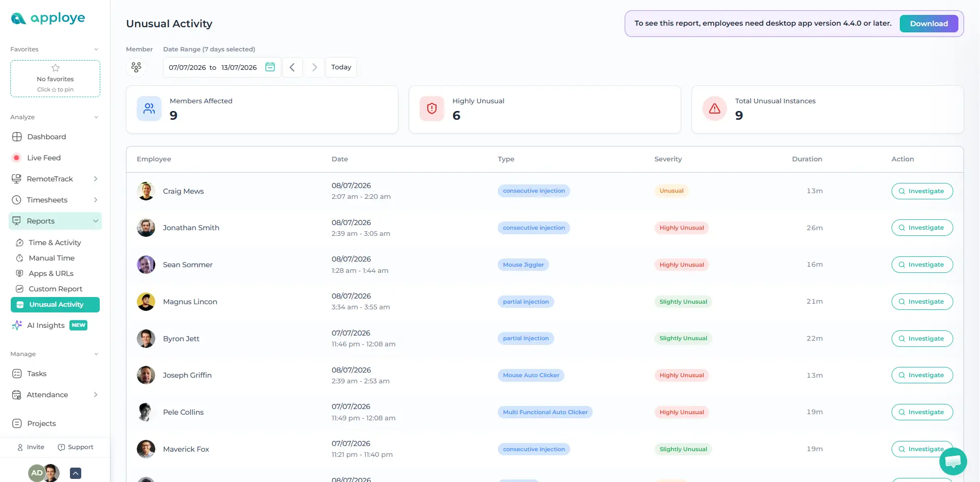The width and height of the screenshot is (980, 482).
Task: Click the Unusual severity badge for Craig Mews
Action: tap(672, 191)
